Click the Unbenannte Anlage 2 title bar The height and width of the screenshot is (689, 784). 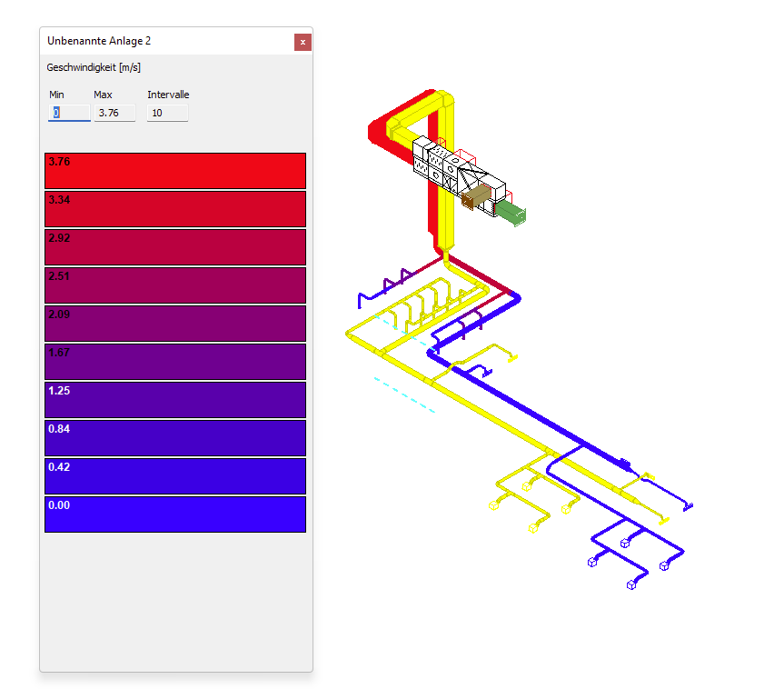(164, 42)
